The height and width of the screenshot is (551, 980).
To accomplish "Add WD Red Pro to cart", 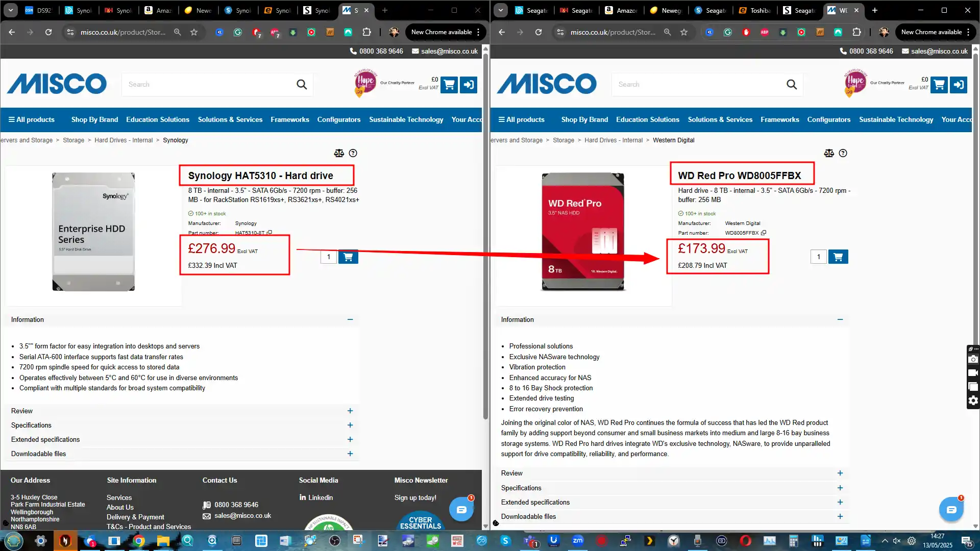I will point(838,257).
